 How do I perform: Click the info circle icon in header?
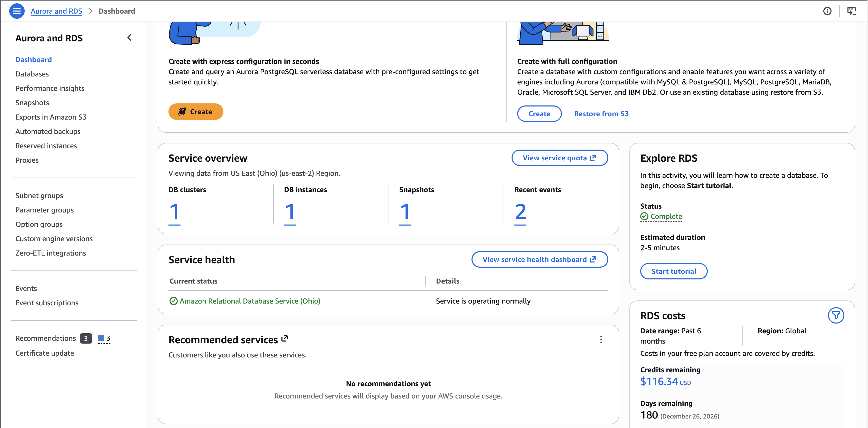pos(827,11)
